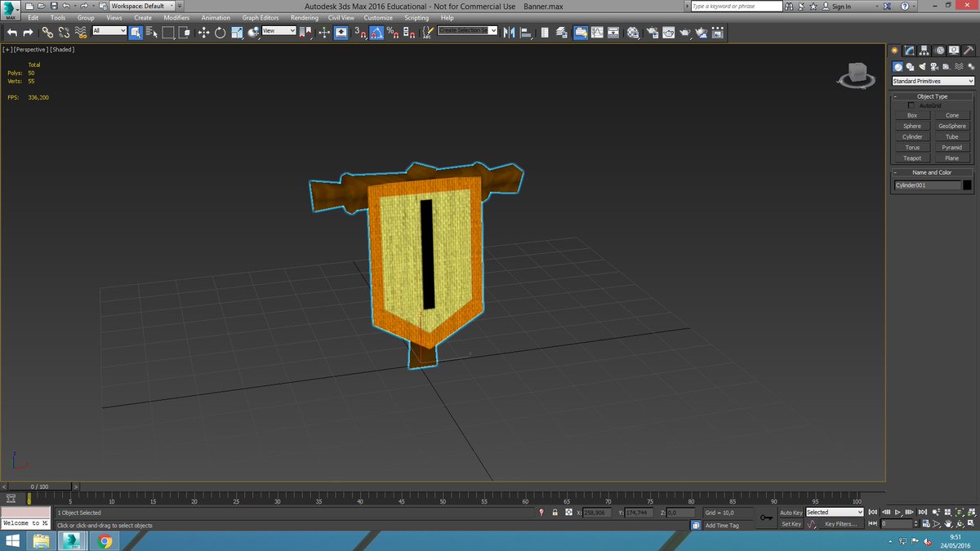The width and height of the screenshot is (980, 551).
Task: Switch to the Hierarchy panel tab
Action: pyautogui.click(x=924, y=50)
